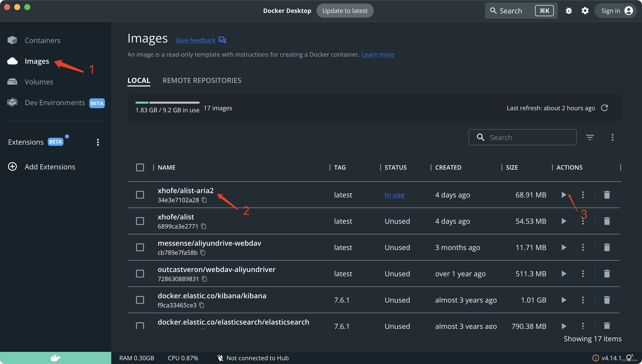Sort by the CREATED column header

448,167
